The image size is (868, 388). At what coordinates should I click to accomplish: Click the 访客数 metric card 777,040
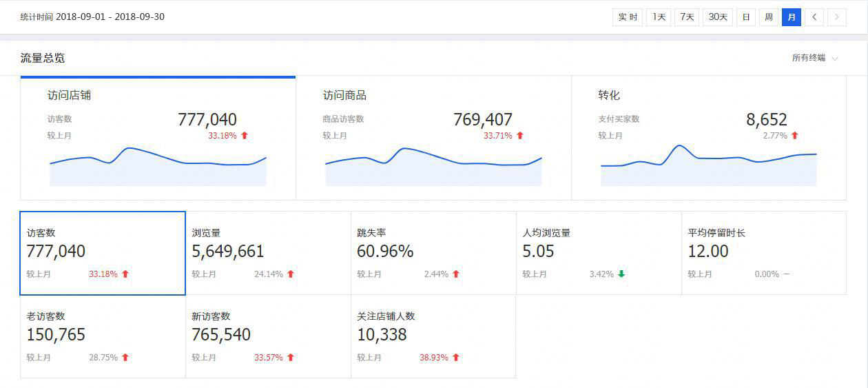[x=103, y=253]
